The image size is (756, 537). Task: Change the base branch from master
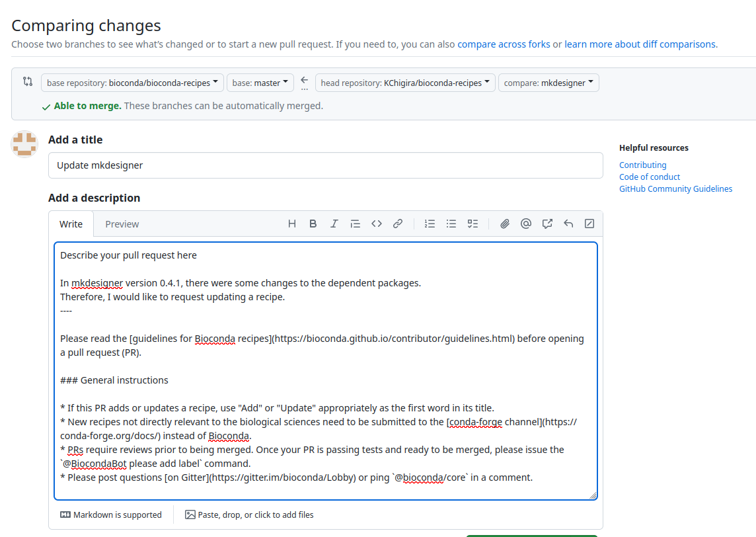point(260,83)
